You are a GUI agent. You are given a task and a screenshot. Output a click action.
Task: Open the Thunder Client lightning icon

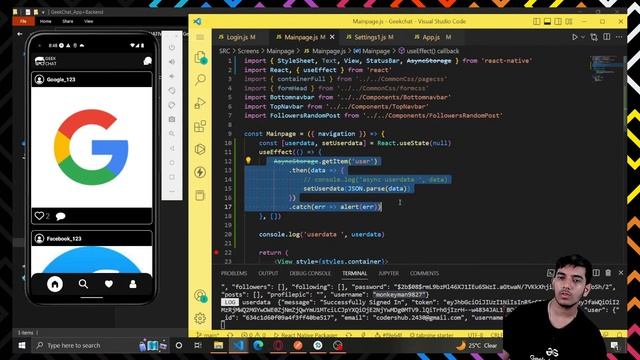200,172
